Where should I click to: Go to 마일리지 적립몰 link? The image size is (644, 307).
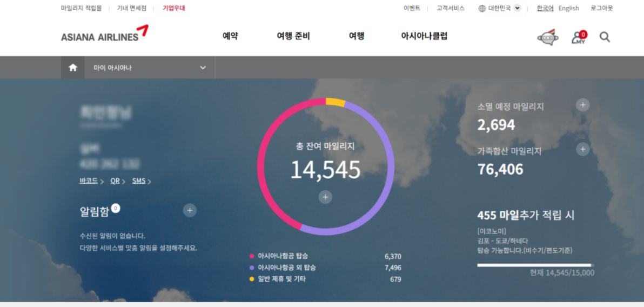pyautogui.click(x=82, y=8)
